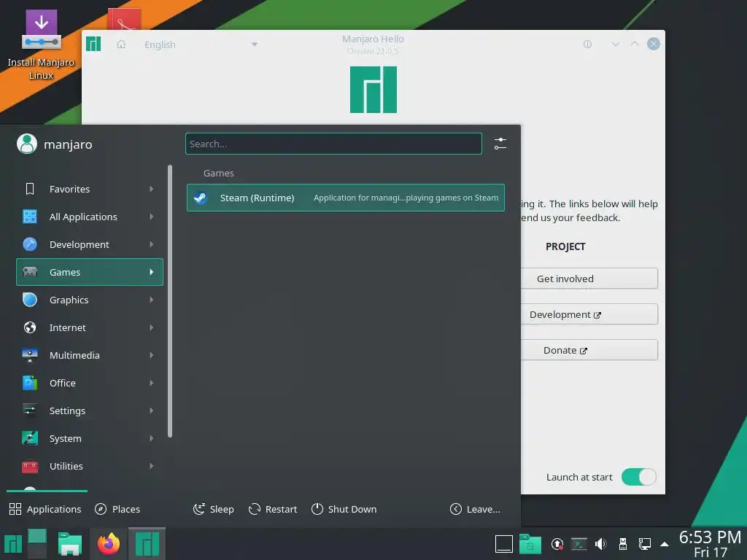Select Manjaro Hello taskbar entry
This screenshot has height=560, width=747.
[x=147, y=544]
